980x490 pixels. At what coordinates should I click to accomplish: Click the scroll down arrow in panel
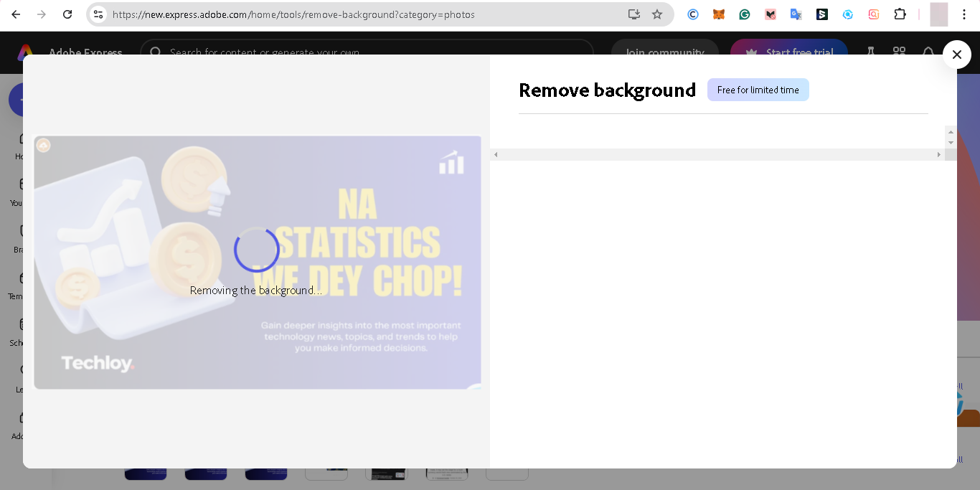point(951,143)
